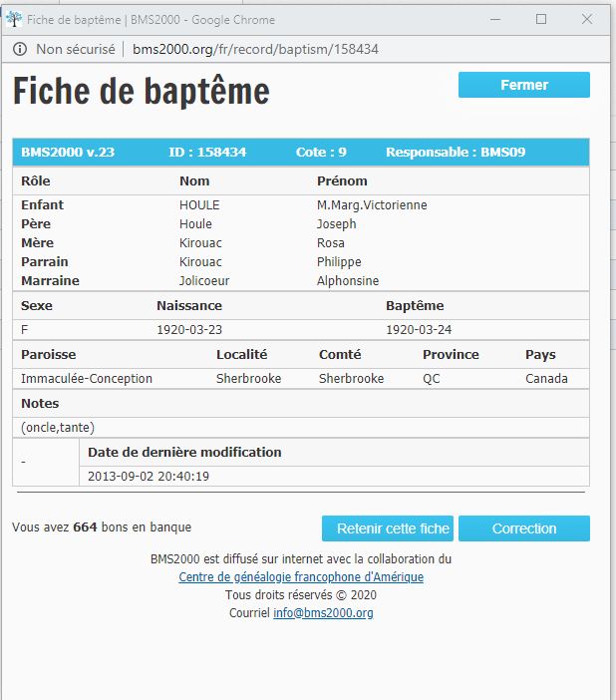Select baptism date 1920-03-24

[419, 330]
